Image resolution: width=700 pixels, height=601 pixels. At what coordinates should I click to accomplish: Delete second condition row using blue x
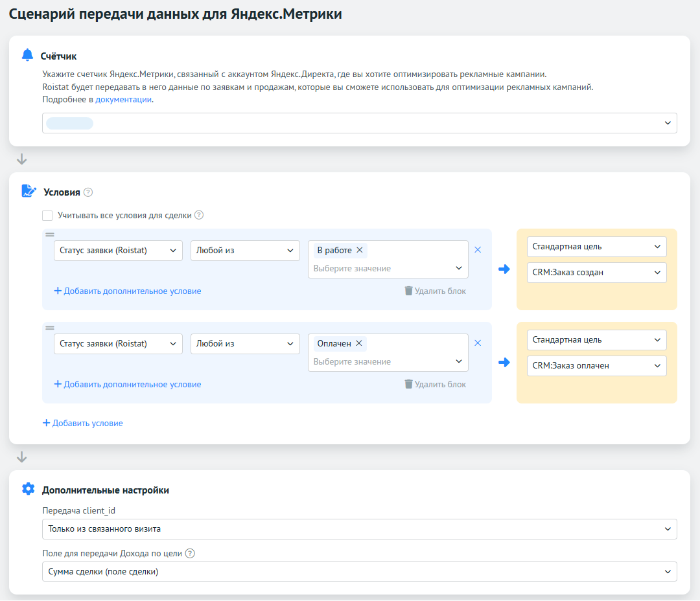coord(478,343)
